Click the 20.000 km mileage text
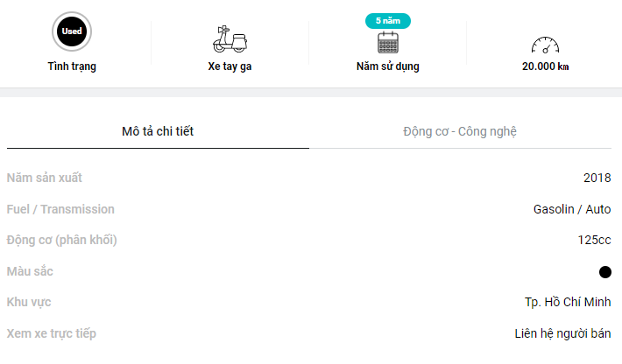 point(545,66)
